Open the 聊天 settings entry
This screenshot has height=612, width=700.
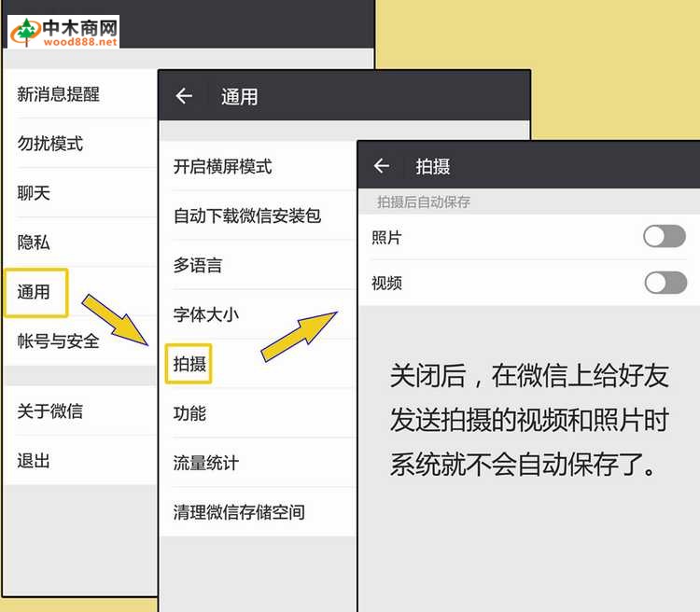point(80,193)
